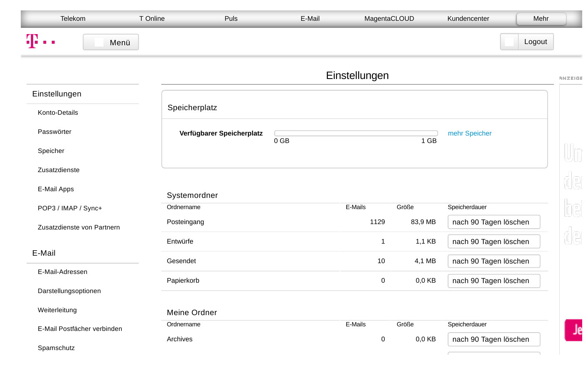588x370 pixels.
Task: Click the Telekom T logo
Action: 32,41
